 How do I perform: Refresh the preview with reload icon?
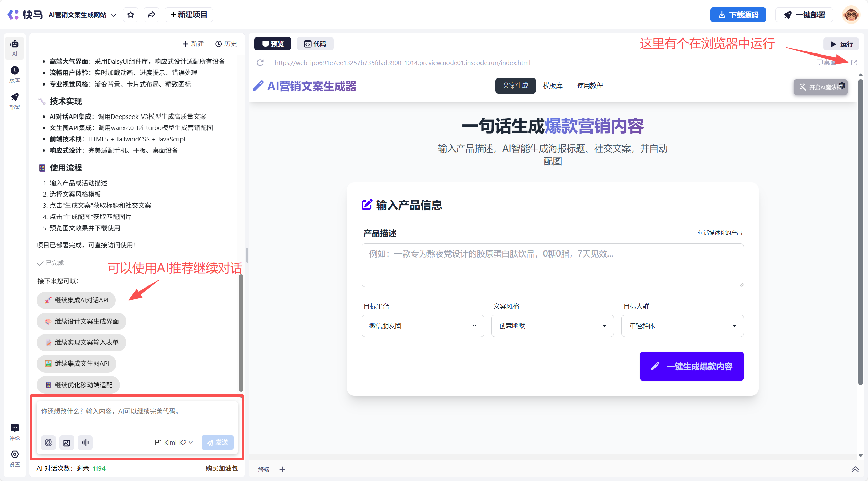tap(260, 63)
